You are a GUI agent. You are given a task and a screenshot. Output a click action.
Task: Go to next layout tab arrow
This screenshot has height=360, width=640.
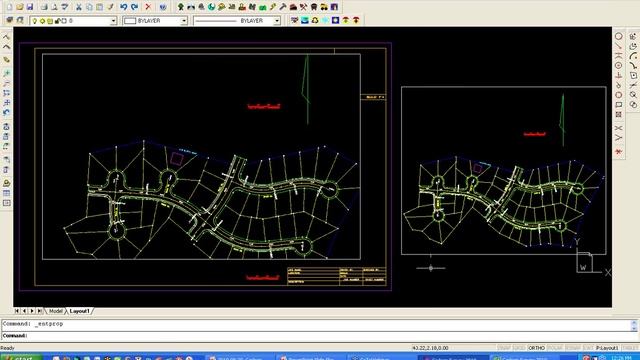coord(32,311)
